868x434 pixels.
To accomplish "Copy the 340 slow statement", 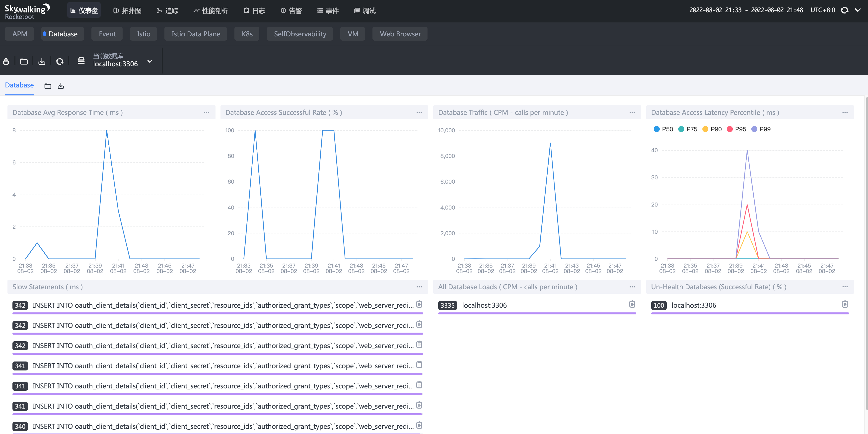I will (419, 425).
